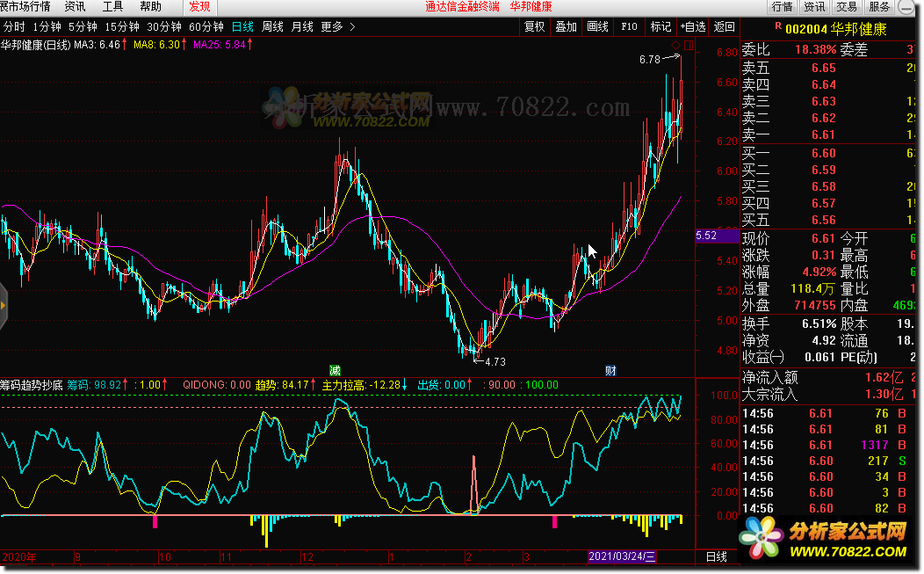Click the 卖一 6.61 order book row

click(828, 135)
